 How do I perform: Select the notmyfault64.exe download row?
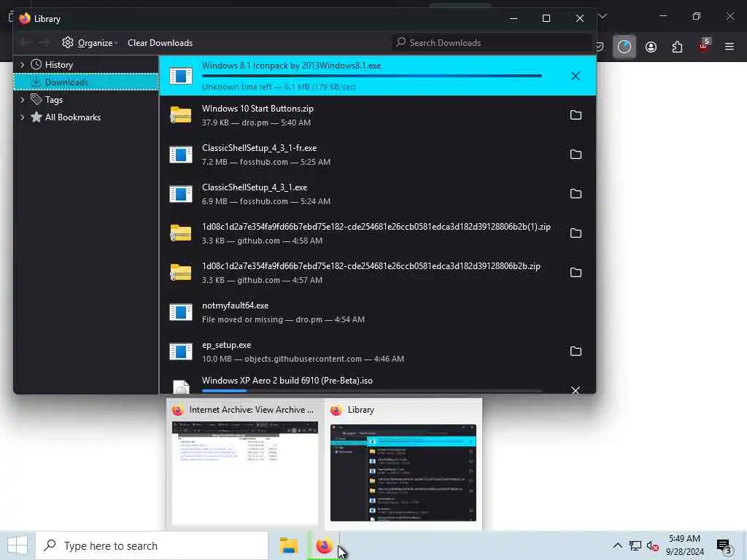(x=377, y=312)
